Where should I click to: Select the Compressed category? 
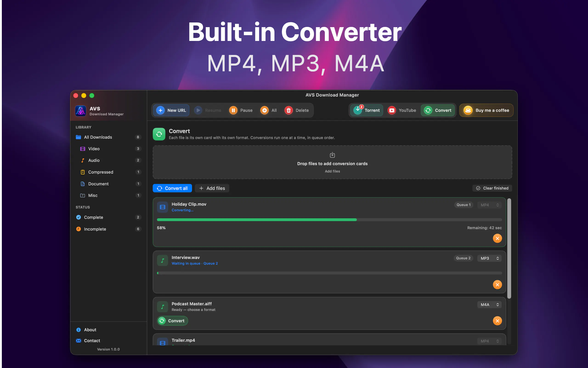coord(108,172)
